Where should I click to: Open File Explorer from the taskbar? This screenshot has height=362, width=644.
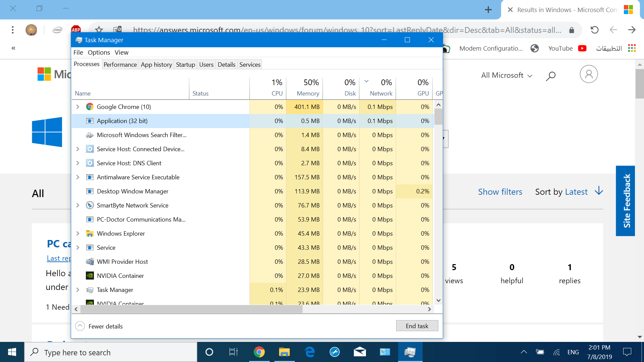284,352
